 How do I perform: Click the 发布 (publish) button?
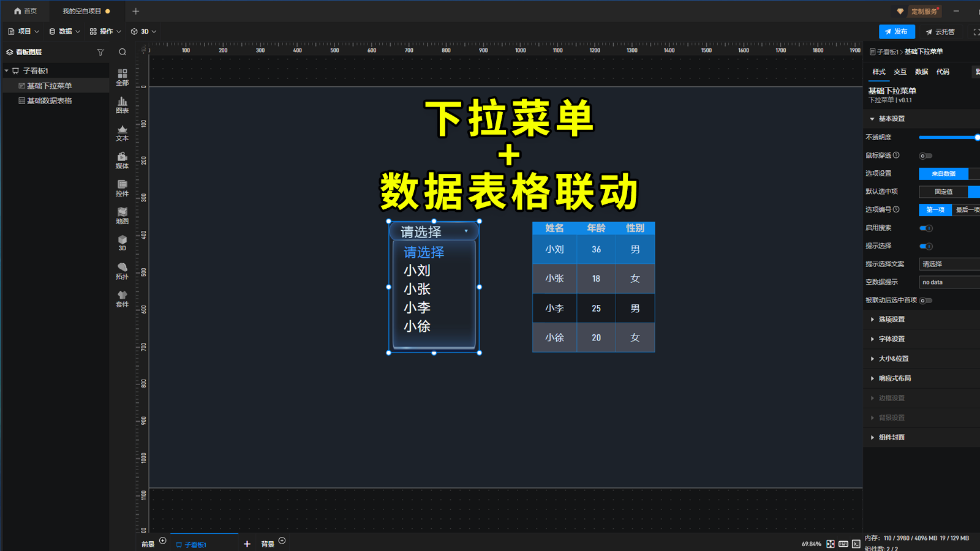pos(897,31)
